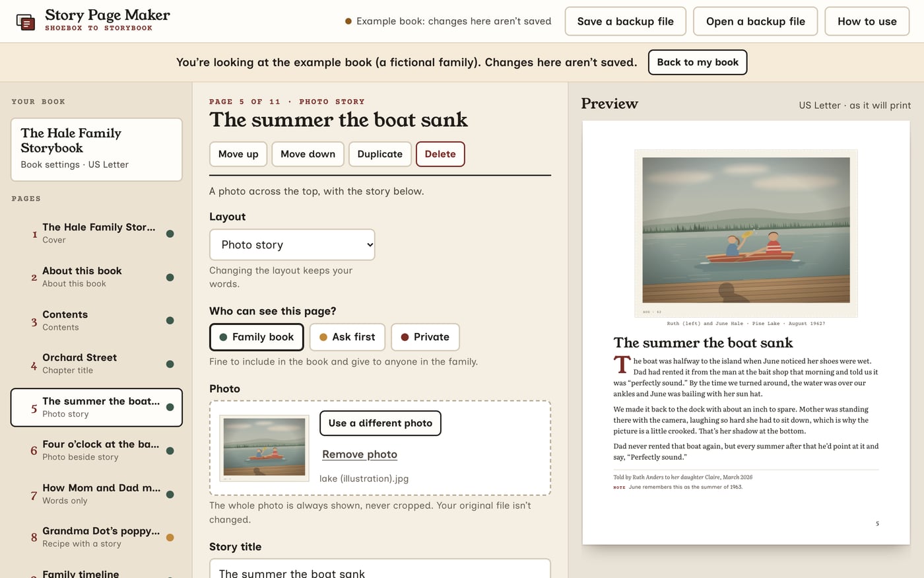Go to page 7 How Mom and Dad

pos(96,494)
